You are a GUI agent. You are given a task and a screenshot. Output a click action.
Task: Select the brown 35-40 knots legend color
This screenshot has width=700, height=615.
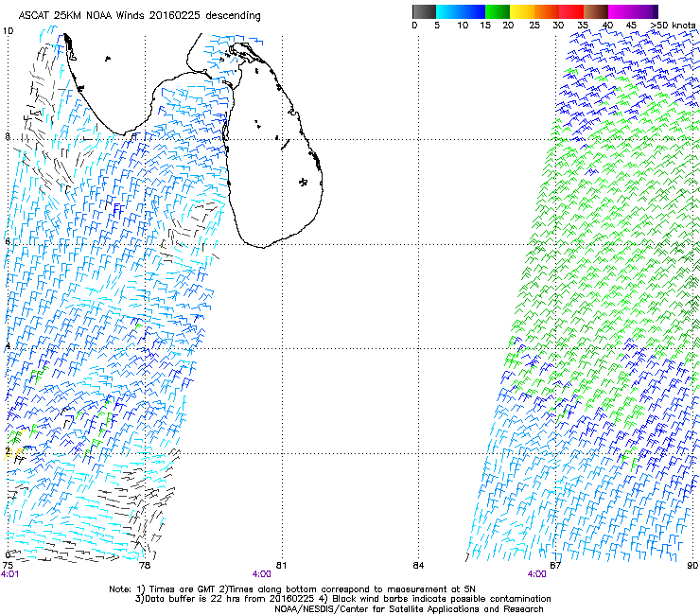pyautogui.click(x=596, y=11)
